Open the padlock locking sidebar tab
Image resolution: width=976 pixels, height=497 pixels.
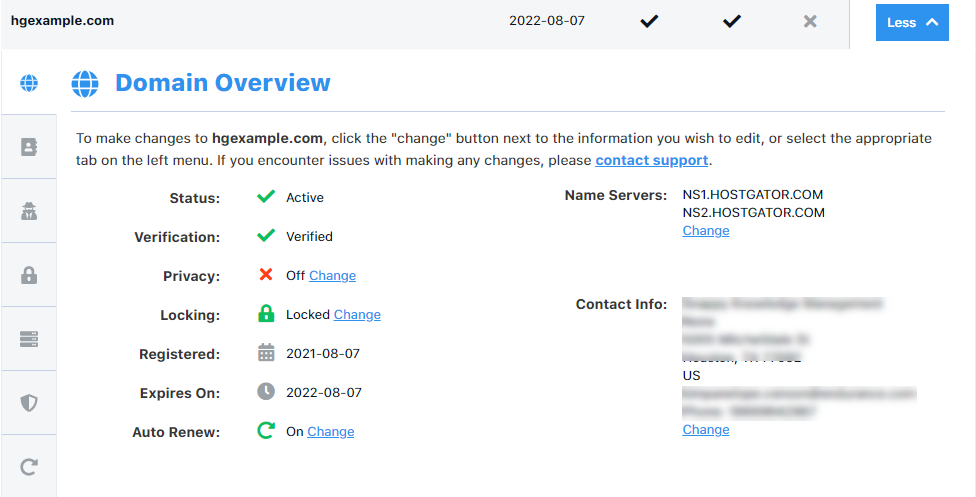point(29,275)
